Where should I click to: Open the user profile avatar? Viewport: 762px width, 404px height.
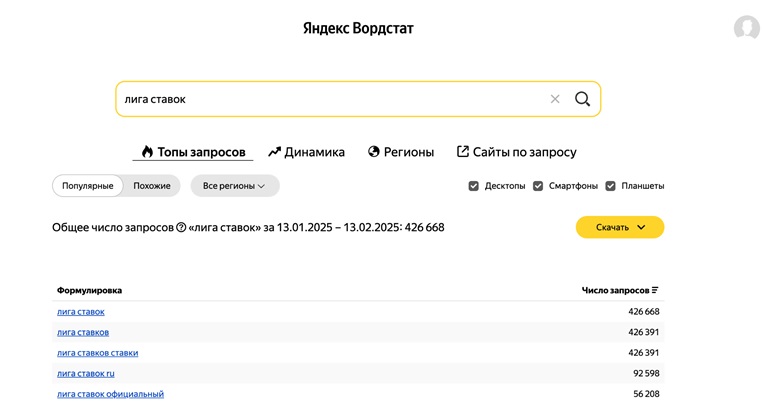(x=747, y=27)
